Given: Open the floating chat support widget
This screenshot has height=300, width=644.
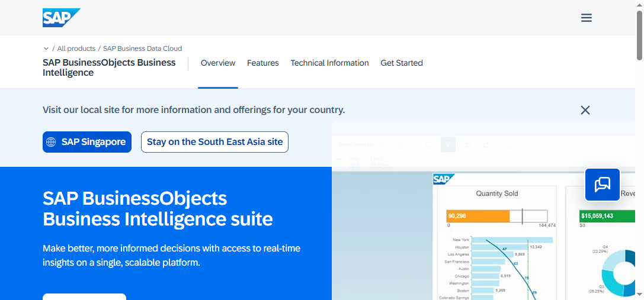Looking at the screenshot, I should click(x=602, y=185).
